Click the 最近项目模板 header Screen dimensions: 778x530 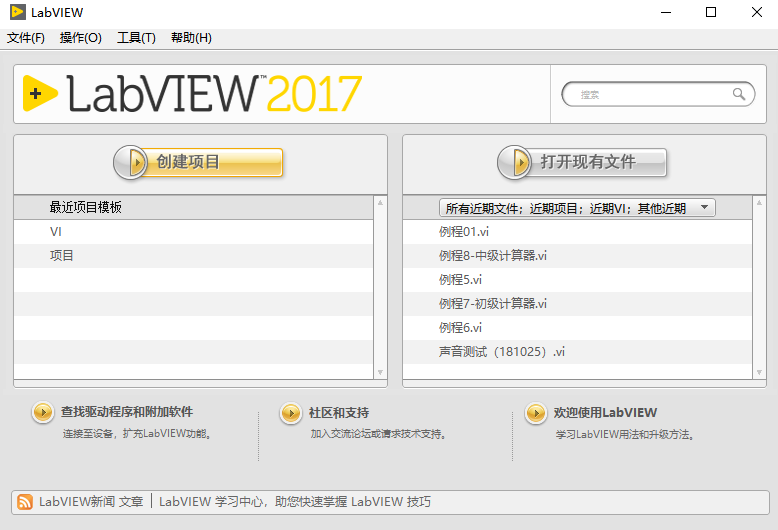tap(194, 207)
